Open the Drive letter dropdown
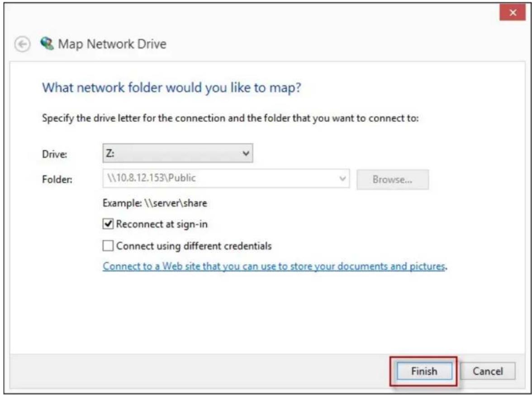Image resolution: width=532 pixels, height=395 pixels. pos(178,153)
